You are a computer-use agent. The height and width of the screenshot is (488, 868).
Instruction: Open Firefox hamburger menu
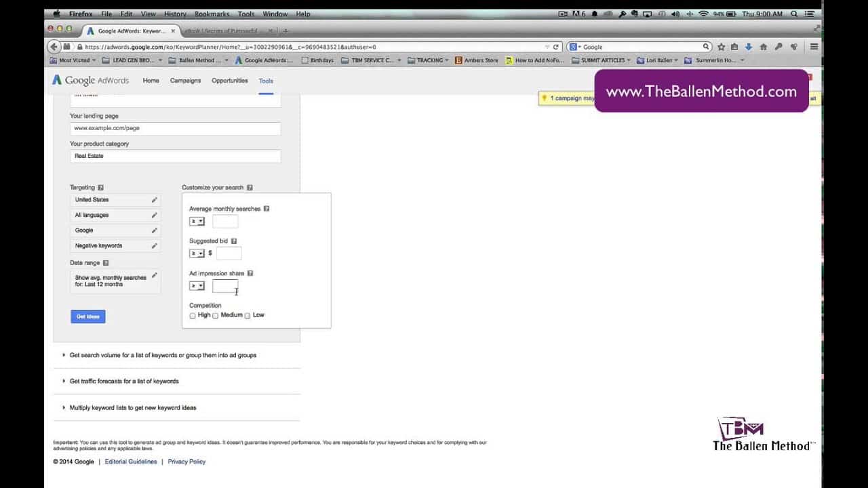point(814,47)
